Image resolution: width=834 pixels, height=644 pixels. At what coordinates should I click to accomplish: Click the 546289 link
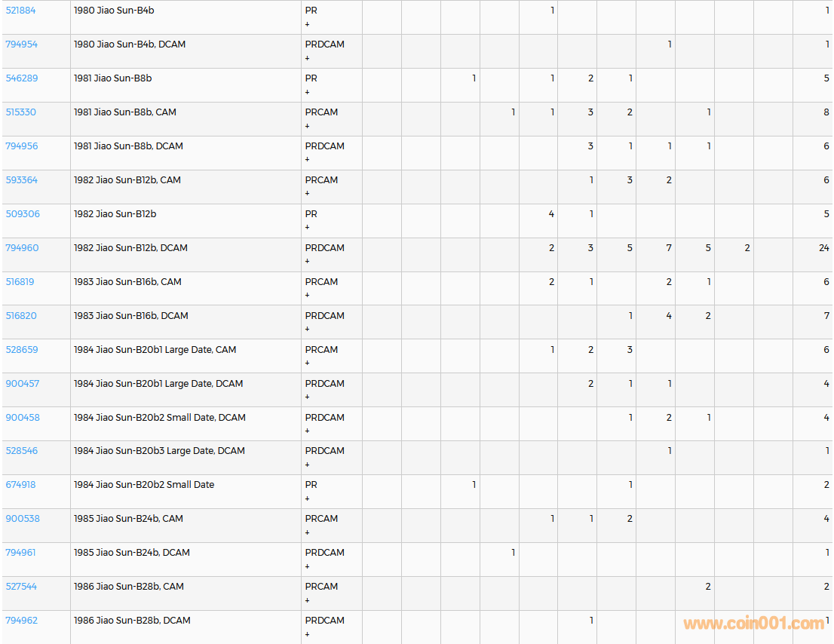point(21,78)
